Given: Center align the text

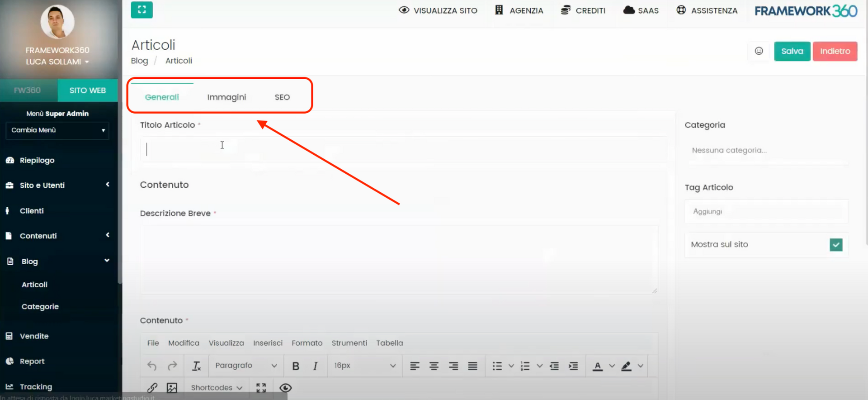Looking at the screenshot, I should point(434,366).
